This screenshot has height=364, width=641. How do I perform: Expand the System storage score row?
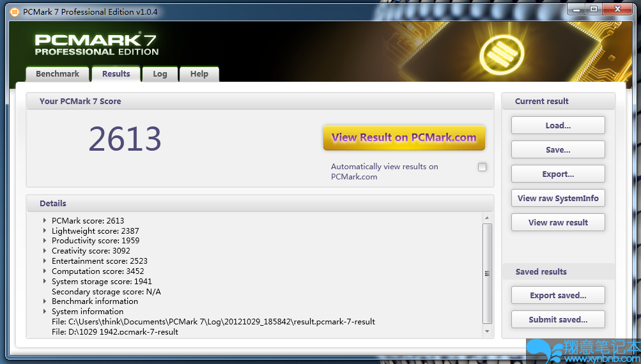pos(45,281)
